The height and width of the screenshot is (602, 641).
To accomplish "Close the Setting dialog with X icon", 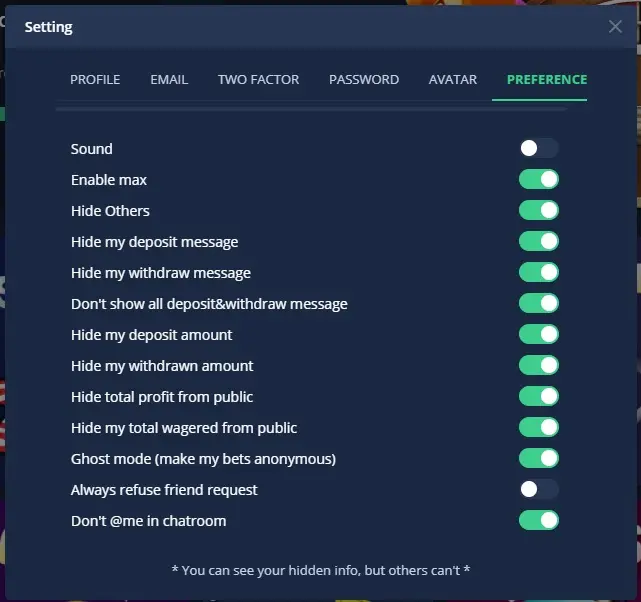I will click(615, 27).
